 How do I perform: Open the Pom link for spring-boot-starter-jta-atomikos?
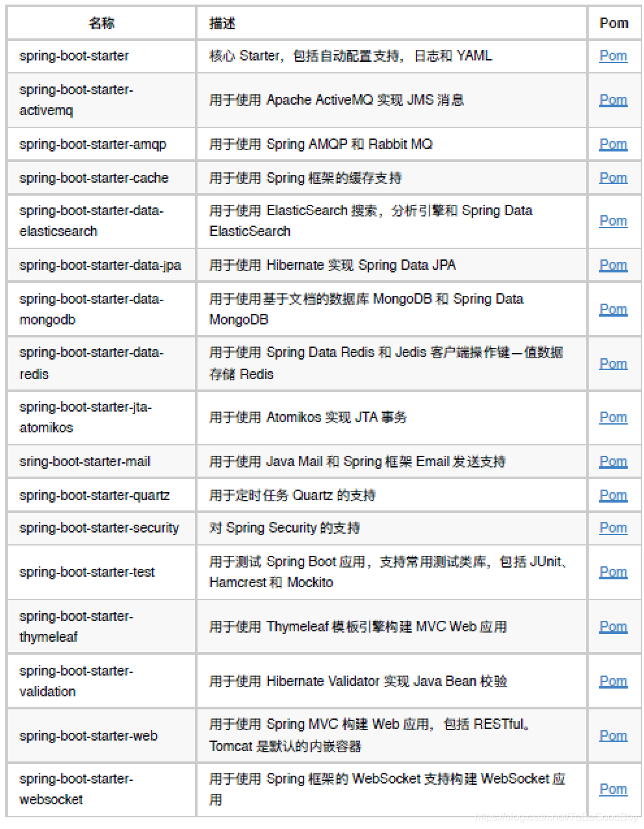613,417
